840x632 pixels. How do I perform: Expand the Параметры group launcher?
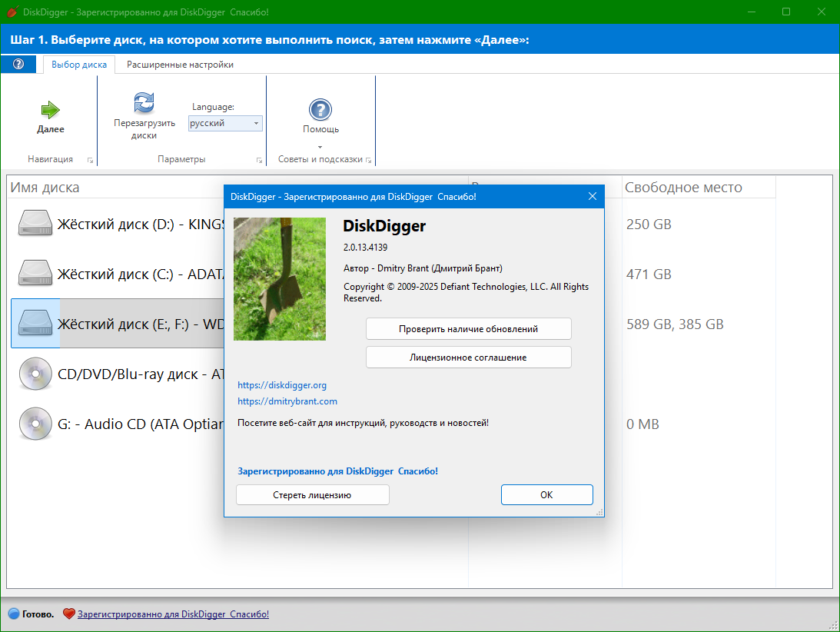[x=259, y=160]
